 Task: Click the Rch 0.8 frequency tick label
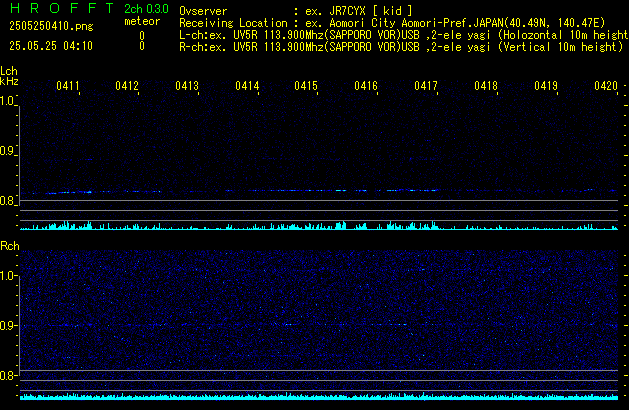point(7,375)
